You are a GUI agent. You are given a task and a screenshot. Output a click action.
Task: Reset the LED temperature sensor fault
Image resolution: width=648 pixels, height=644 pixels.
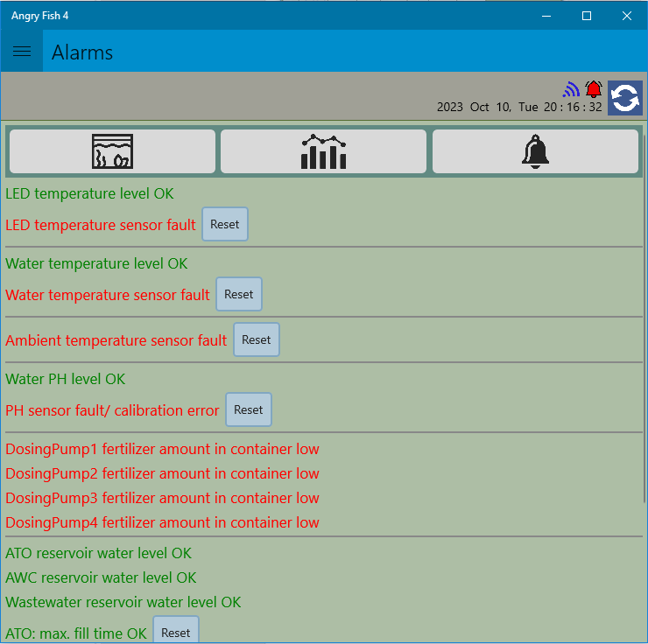(x=225, y=224)
